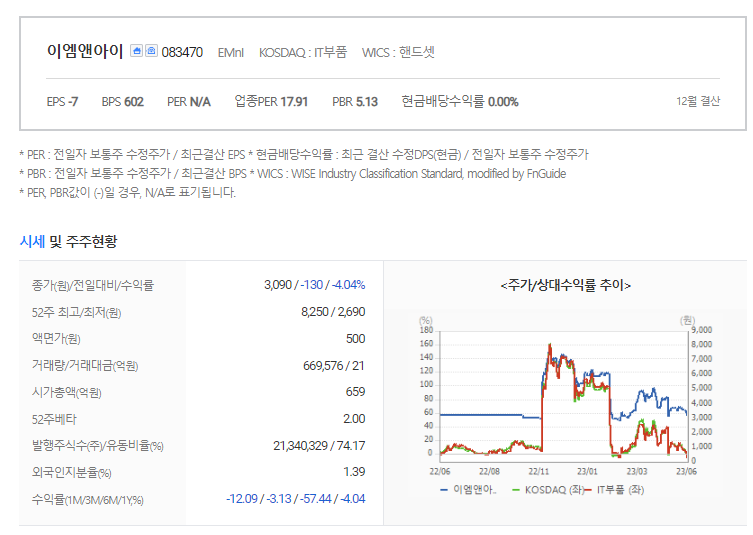Select the 업종PER 17.91 value
This screenshot has height=535, width=753.
tap(271, 102)
